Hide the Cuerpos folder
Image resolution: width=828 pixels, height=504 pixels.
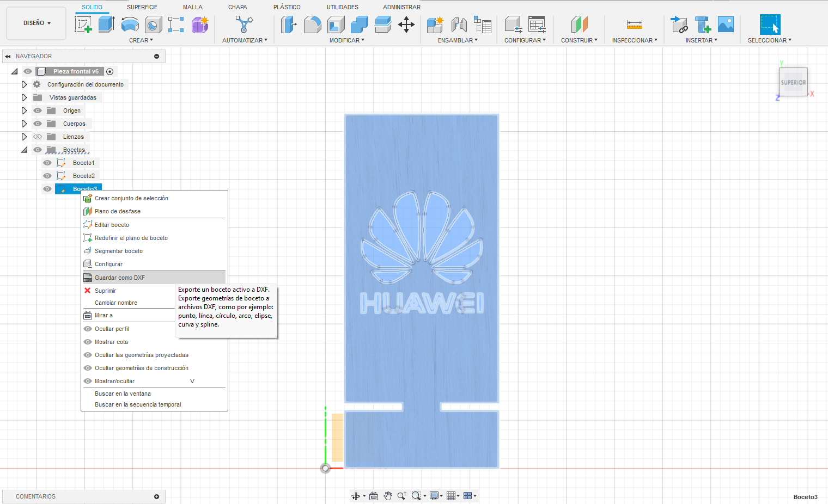(x=38, y=124)
